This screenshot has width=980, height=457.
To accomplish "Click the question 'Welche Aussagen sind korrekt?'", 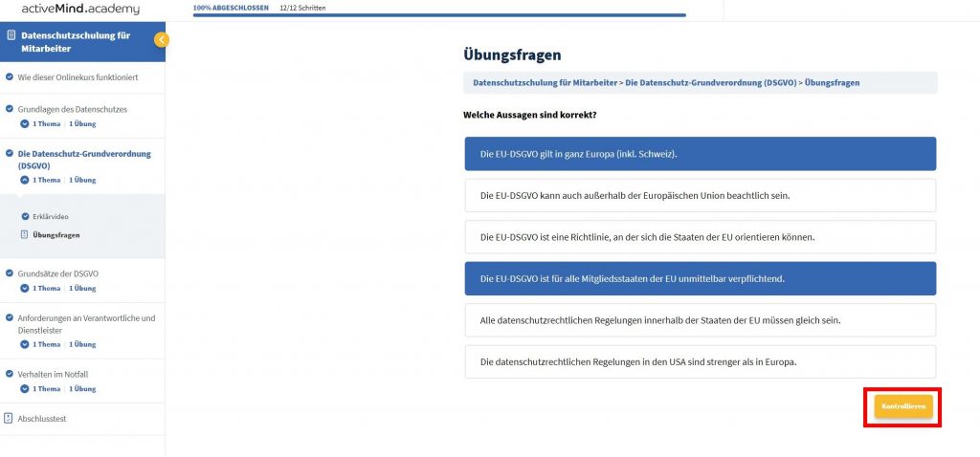I will (x=530, y=116).
